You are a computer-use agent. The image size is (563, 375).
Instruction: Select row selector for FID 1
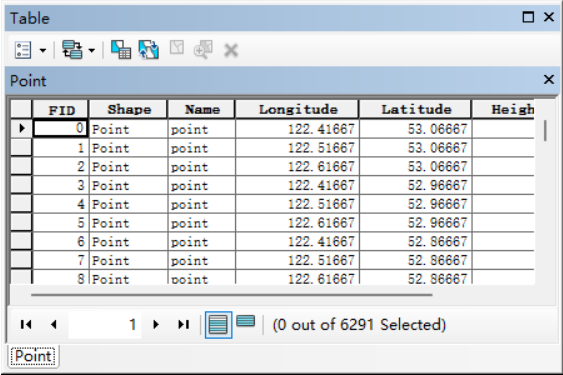point(21,147)
